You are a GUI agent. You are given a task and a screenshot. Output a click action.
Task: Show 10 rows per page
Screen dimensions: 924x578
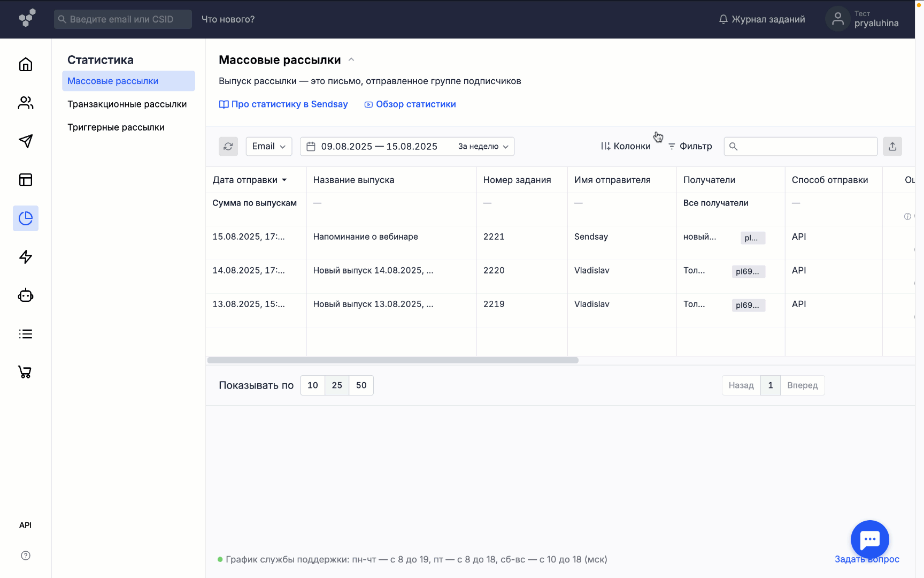(x=313, y=385)
